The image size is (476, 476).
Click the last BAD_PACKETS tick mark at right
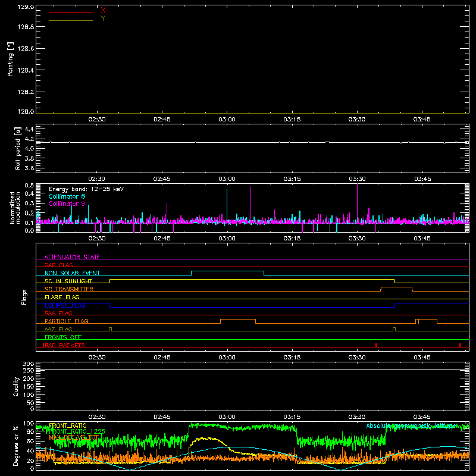460,345
